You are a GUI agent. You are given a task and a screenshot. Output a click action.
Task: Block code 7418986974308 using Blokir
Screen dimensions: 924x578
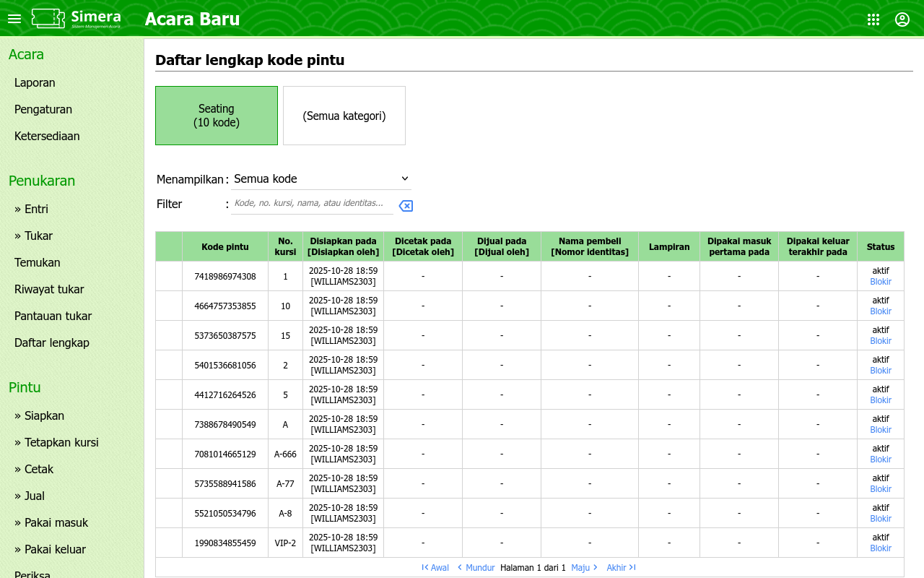[881, 282]
